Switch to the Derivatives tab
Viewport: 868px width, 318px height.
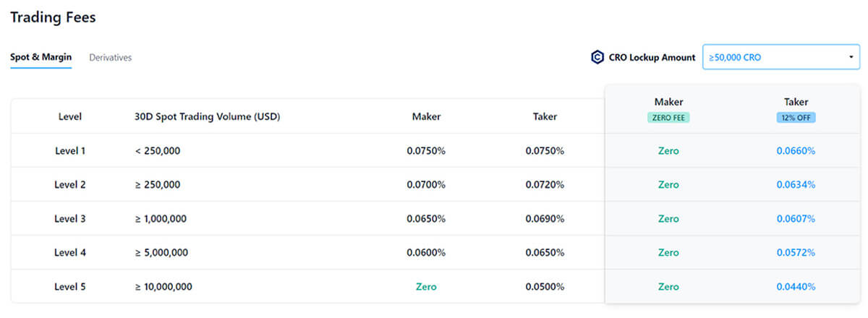click(x=110, y=57)
